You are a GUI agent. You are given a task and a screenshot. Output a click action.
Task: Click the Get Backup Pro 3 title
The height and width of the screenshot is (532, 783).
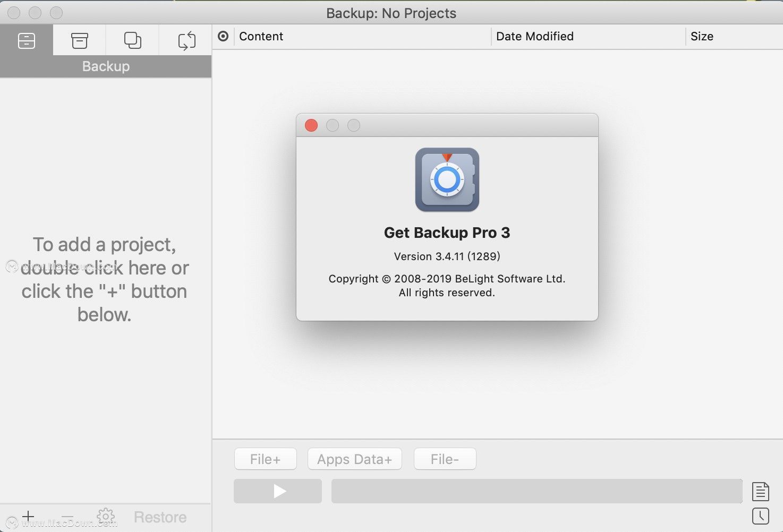pos(447,233)
